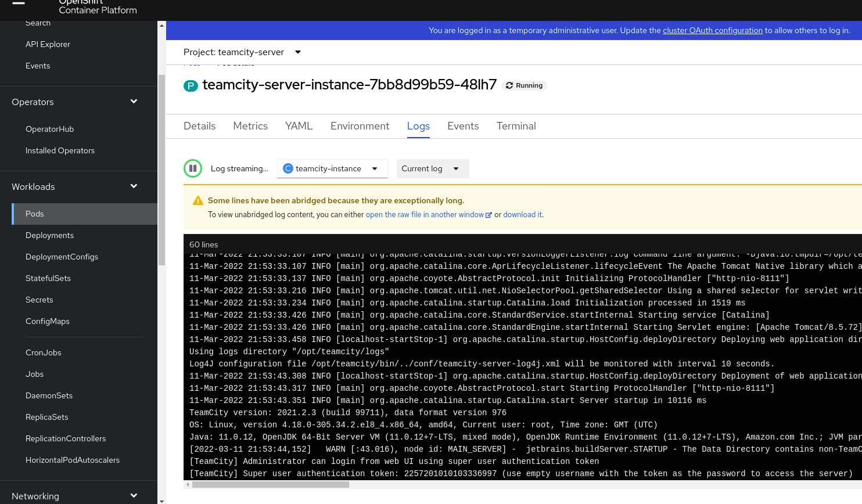The height and width of the screenshot is (504, 862).
Task: Open the Current log dropdown
Action: click(x=432, y=168)
